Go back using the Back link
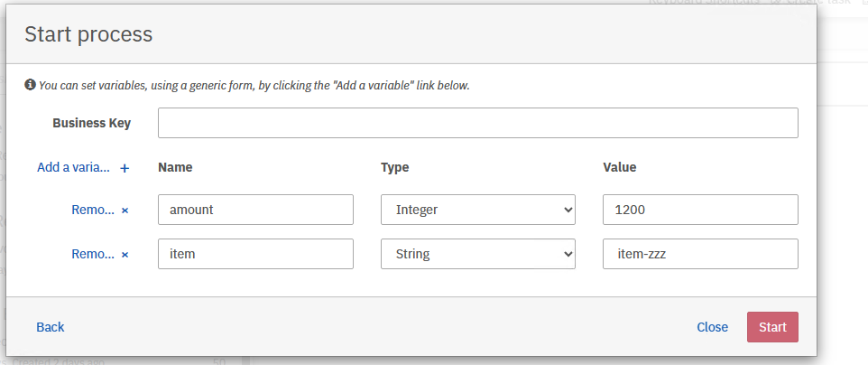Screen dimensions: 868x365 [x=51, y=327]
